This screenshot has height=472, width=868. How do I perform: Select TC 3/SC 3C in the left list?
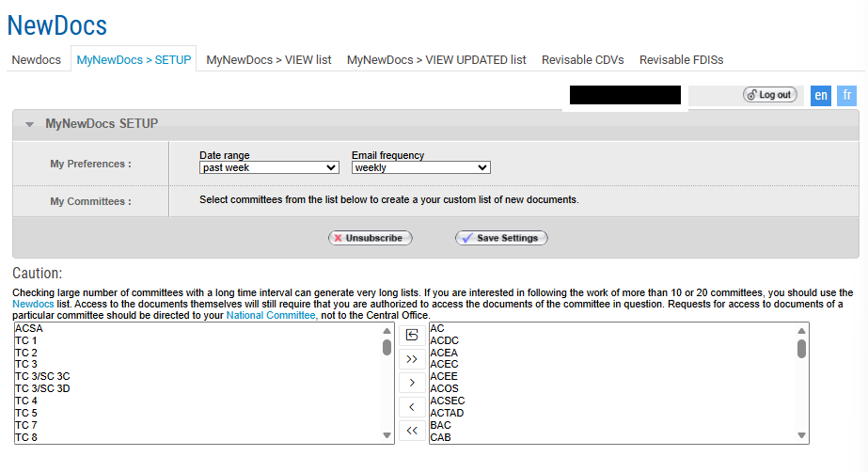[198, 376]
